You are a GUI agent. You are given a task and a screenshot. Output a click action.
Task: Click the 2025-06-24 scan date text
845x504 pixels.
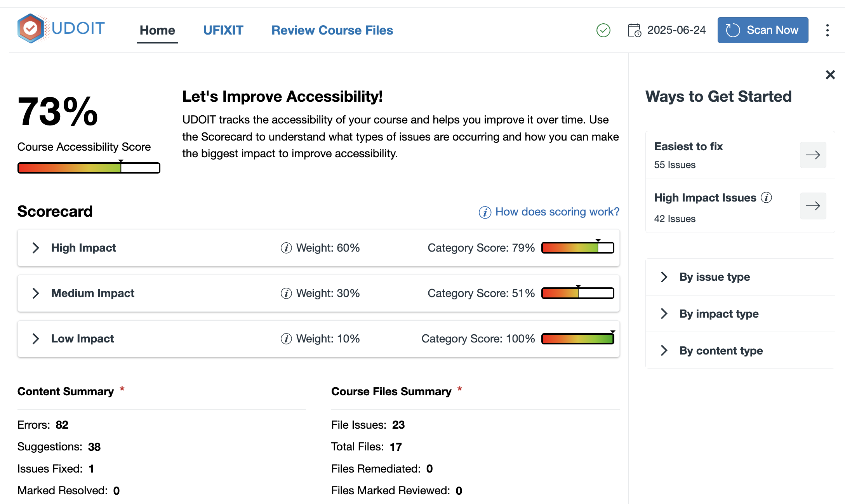tap(676, 30)
